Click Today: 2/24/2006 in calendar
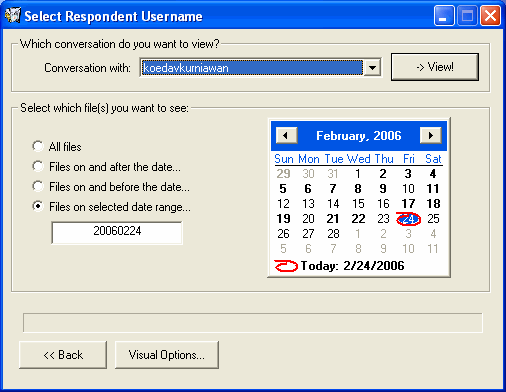This screenshot has height=392, width=506. point(339,266)
